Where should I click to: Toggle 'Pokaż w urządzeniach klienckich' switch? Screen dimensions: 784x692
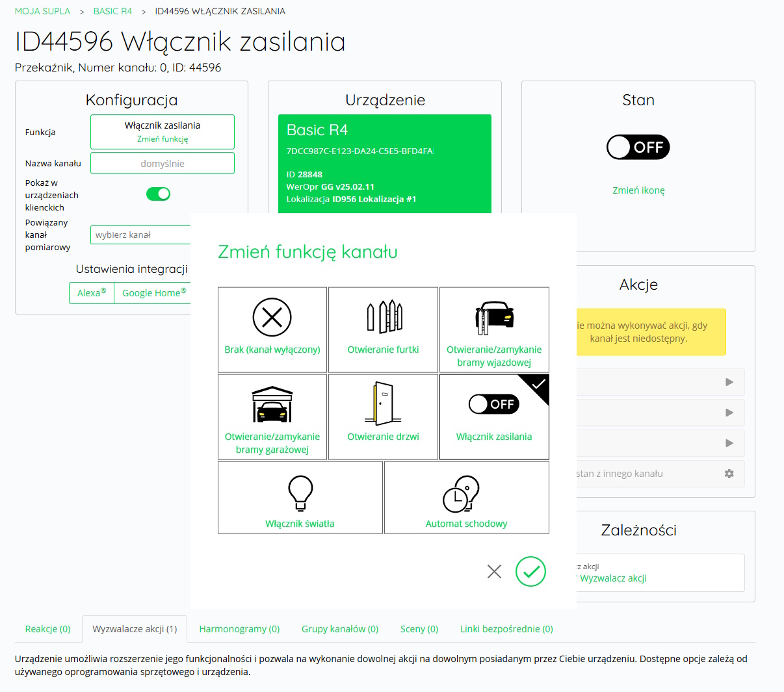158,194
